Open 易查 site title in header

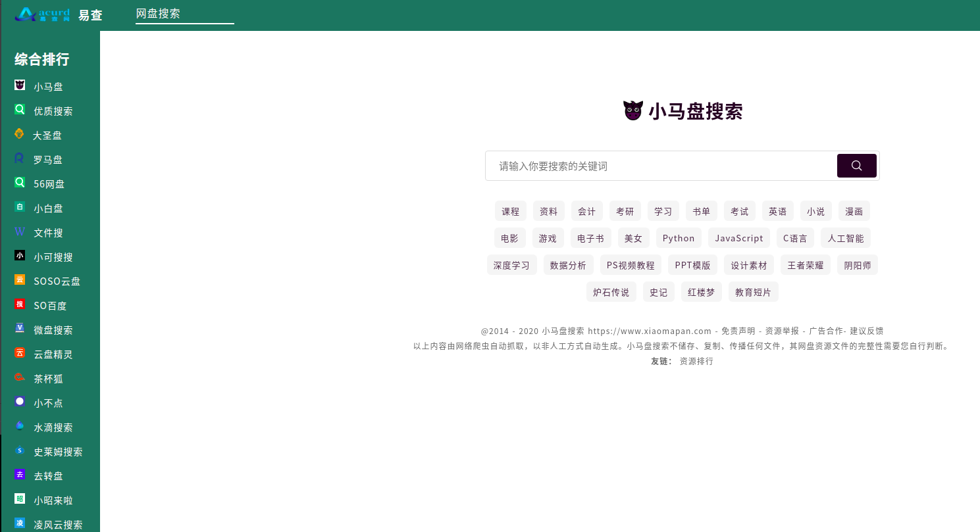click(90, 15)
